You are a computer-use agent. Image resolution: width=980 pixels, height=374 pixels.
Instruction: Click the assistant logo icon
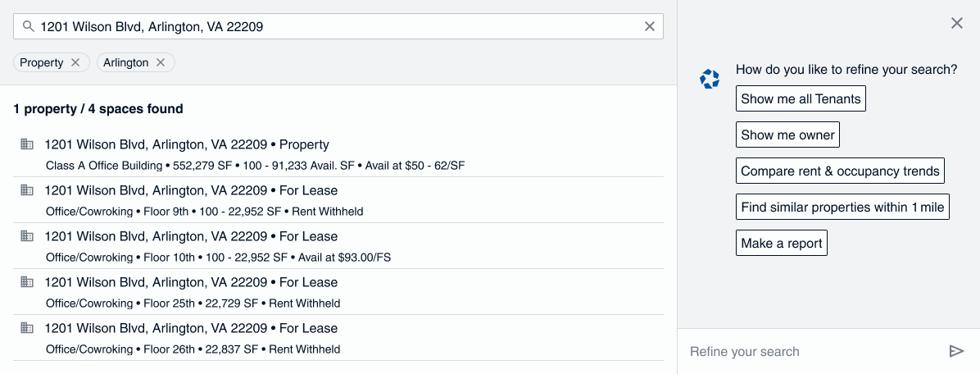click(x=710, y=79)
